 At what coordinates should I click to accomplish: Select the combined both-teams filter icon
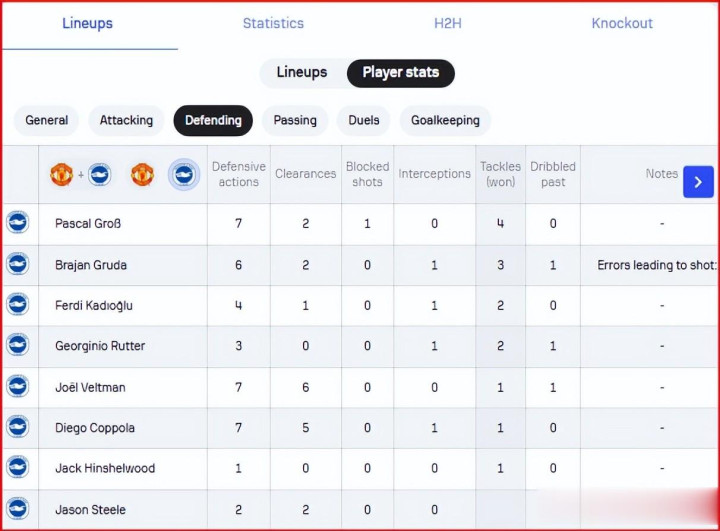tap(80, 175)
